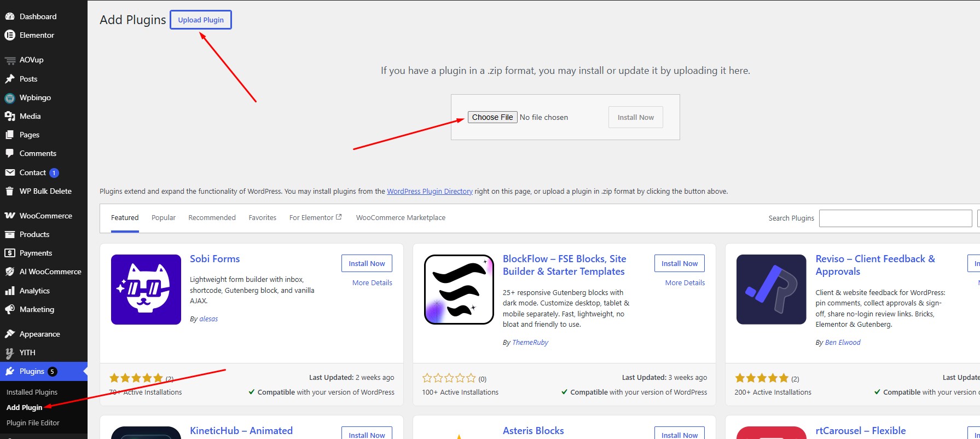Switch to the Recommended tab
The height and width of the screenshot is (439, 980).
tap(212, 217)
